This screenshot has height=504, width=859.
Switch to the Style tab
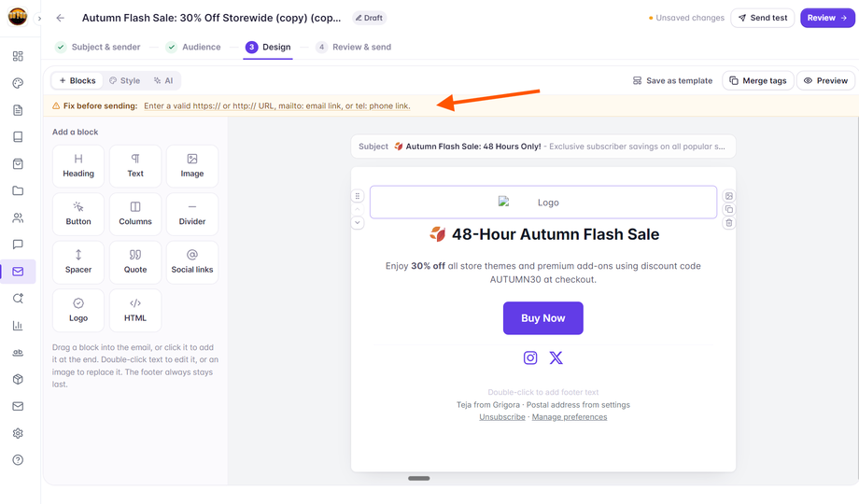pyautogui.click(x=124, y=80)
